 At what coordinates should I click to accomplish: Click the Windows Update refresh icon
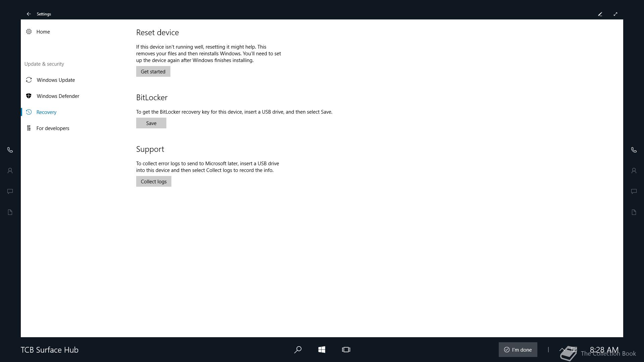(29, 80)
